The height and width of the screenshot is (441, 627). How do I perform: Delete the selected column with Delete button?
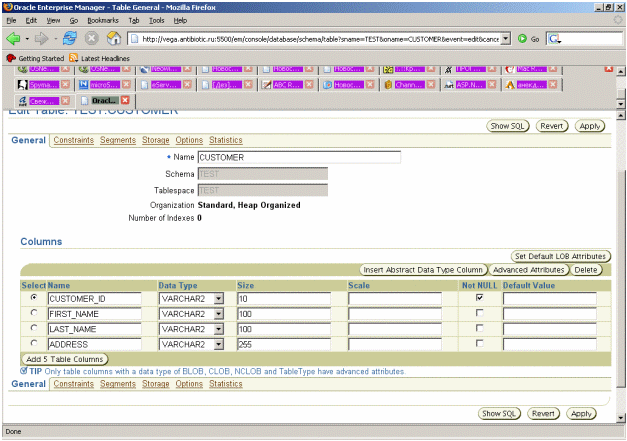click(586, 270)
